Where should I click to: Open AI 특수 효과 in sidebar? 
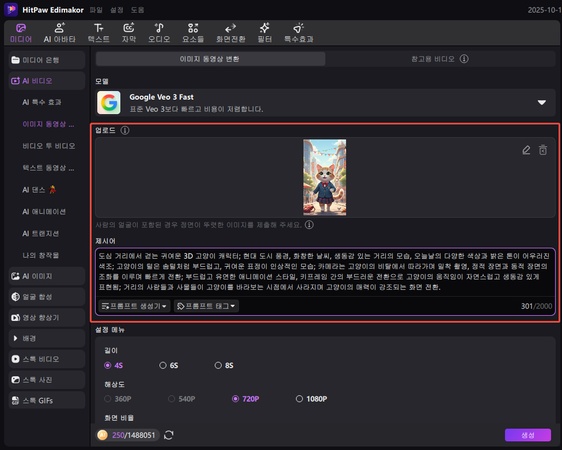tap(42, 102)
